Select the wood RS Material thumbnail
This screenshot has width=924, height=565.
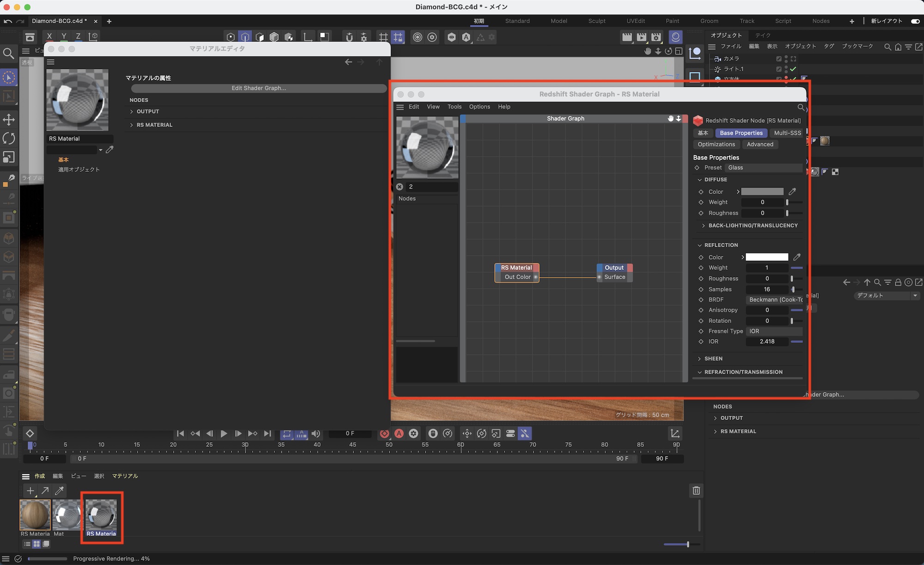tap(35, 515)
